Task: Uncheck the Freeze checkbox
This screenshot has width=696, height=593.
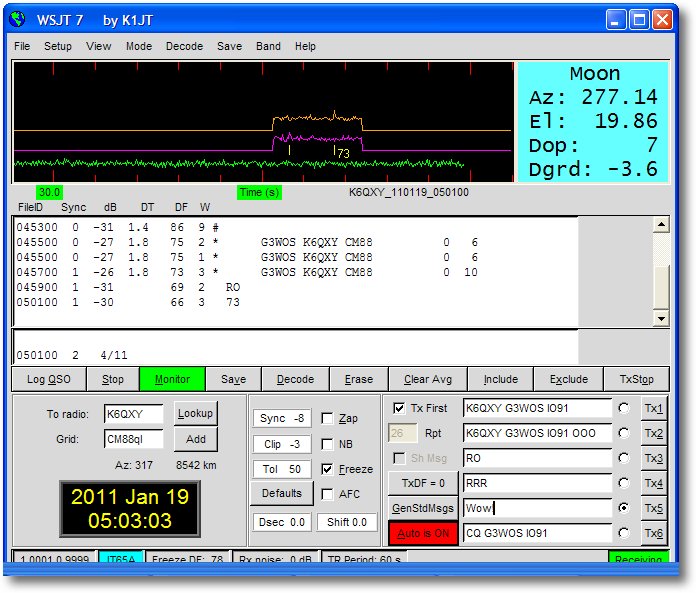Action: 327,469
